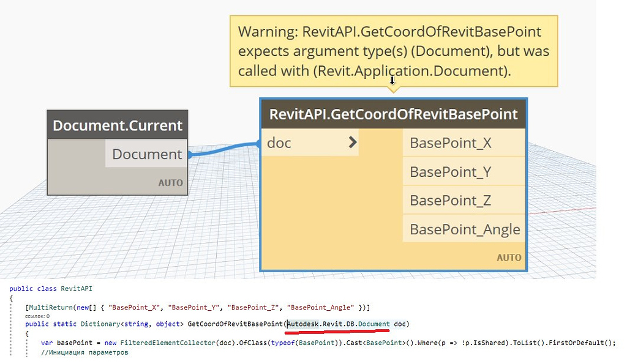The width and height of the screenshot is (627, 364).
Task: Toggle AUTO lacing on GetCoordOfRevitBasePoint node
Action: click(509, 258)
